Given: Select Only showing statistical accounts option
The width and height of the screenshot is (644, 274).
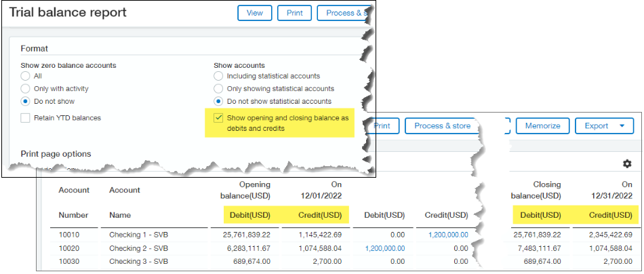Looking at the screenshot, I should 218,88.
